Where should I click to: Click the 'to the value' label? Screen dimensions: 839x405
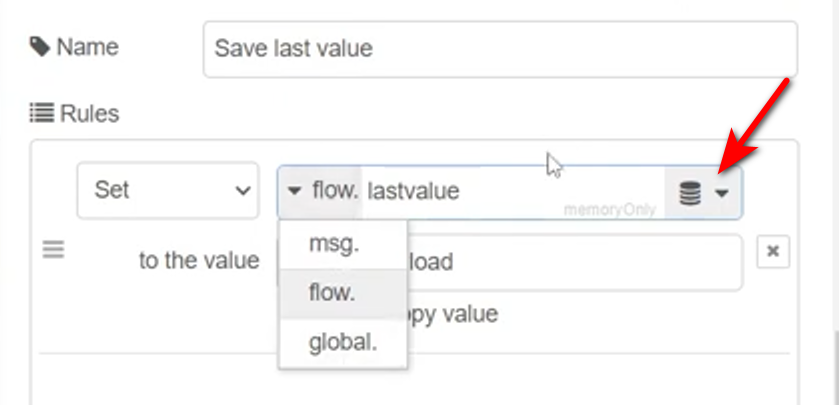pos(198,261)
